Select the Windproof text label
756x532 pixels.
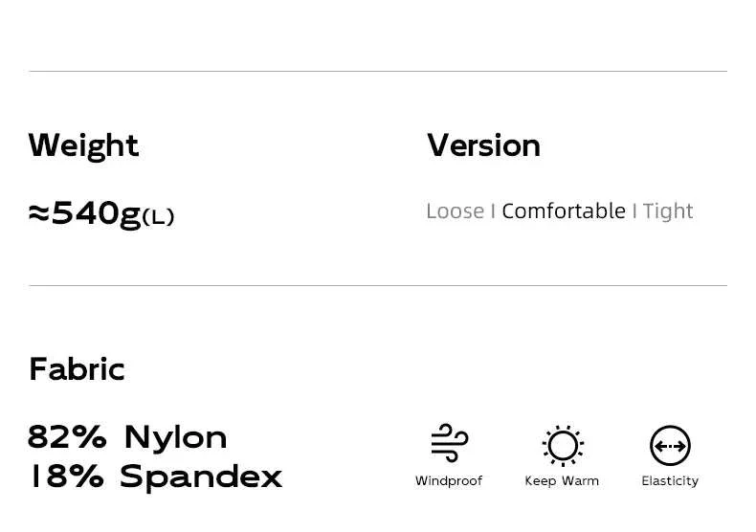point(449,481)
